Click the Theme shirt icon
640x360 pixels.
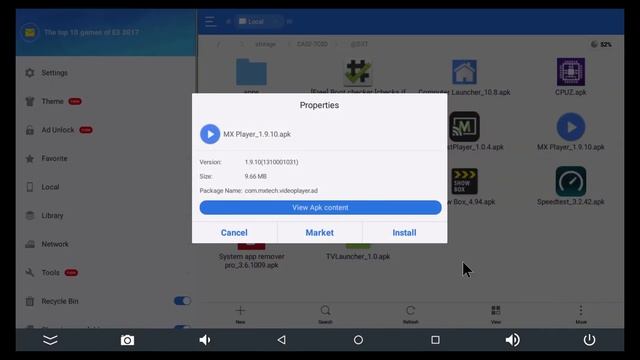click(30, 101)
